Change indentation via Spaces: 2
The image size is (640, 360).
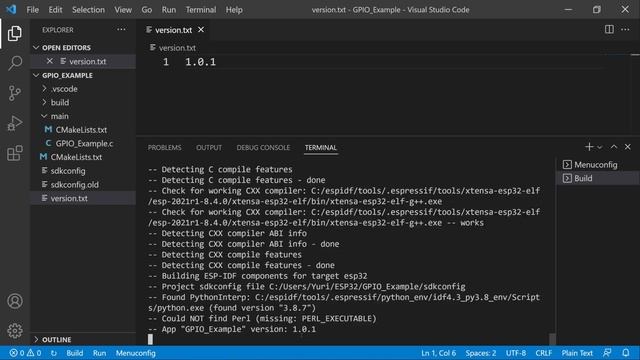[x=481, y=353]
